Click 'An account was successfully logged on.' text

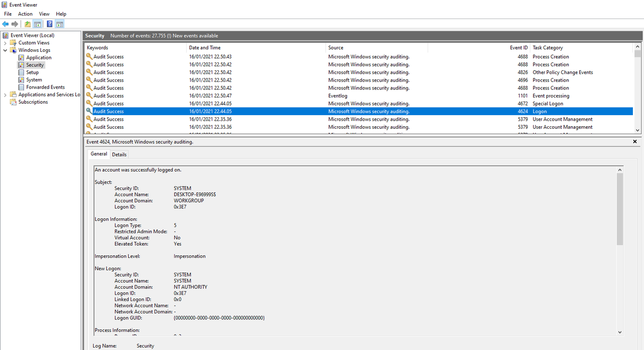[138, 170]
